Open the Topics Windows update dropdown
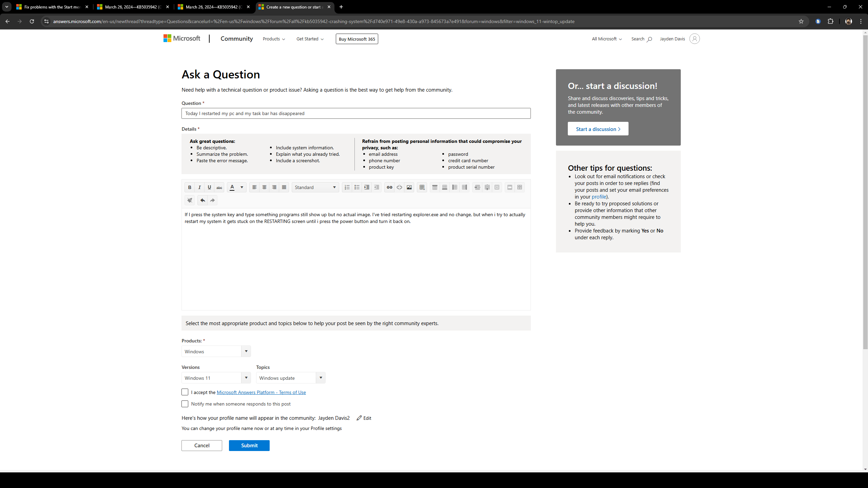 pyautogui.click(x=321, y=378)
